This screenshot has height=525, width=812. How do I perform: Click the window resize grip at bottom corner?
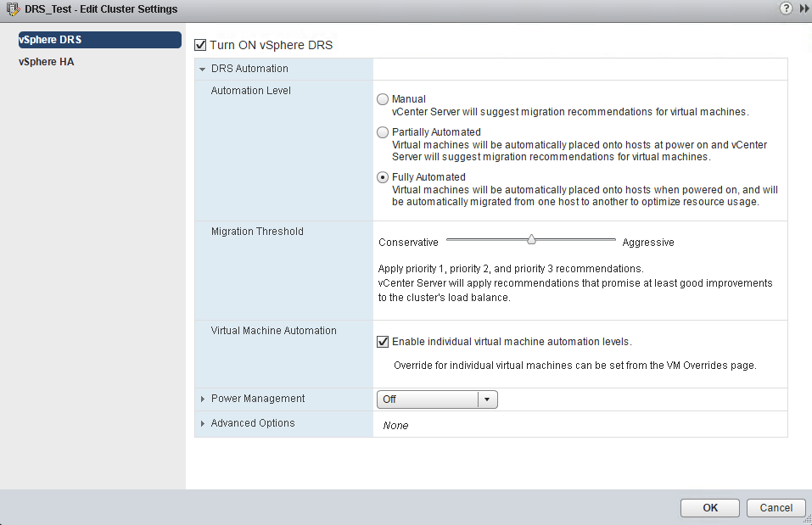[x=808, y=521]
